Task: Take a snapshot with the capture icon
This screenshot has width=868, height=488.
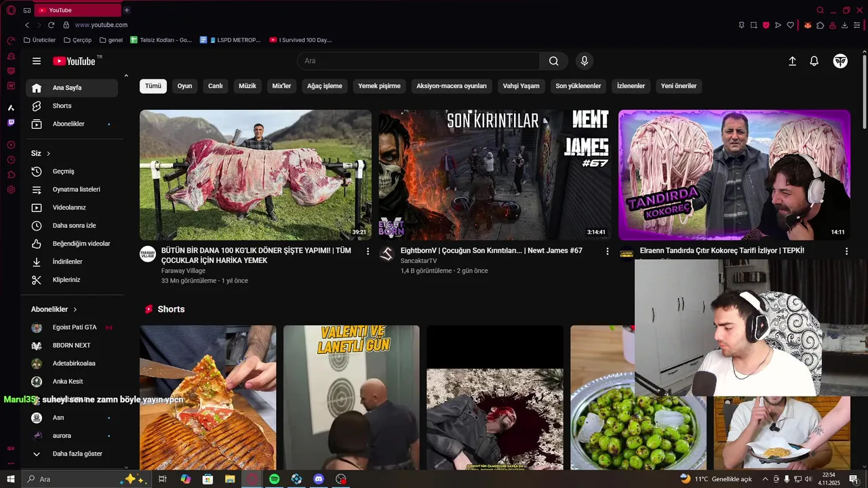Action: point(753,25)
